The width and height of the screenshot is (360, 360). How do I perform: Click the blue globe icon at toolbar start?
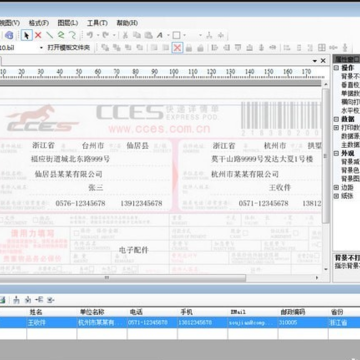pos(9,35)
